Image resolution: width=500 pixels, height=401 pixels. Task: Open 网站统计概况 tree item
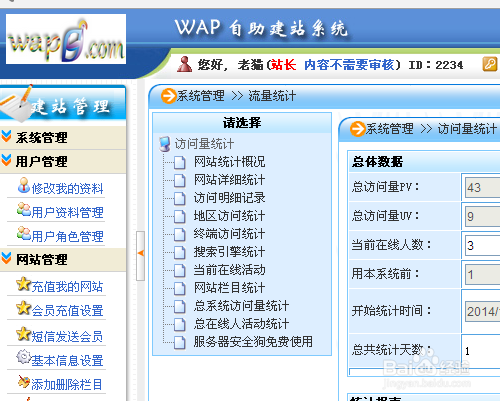coord(229,162)
